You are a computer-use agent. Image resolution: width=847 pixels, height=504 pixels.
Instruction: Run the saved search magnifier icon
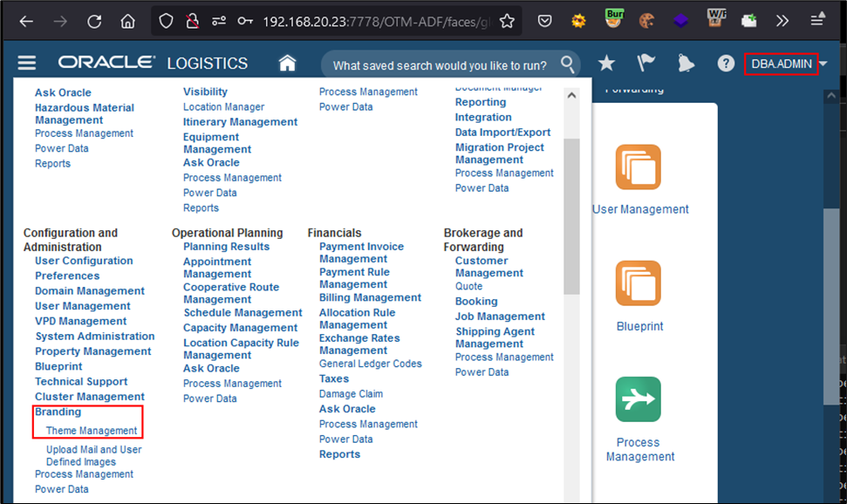click(x=567, y=65)
